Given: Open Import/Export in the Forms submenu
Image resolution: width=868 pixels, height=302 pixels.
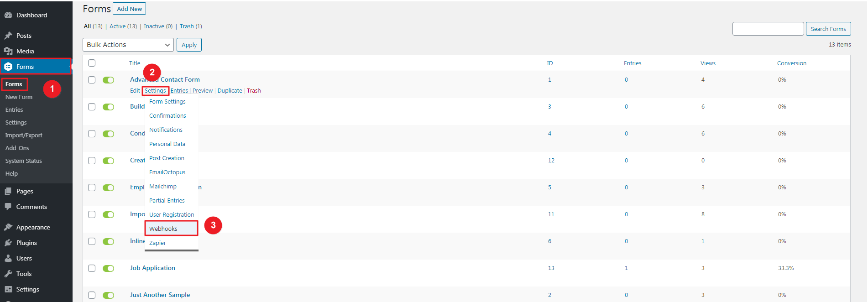Looking at the screenshot, I should tap(24, 135).
